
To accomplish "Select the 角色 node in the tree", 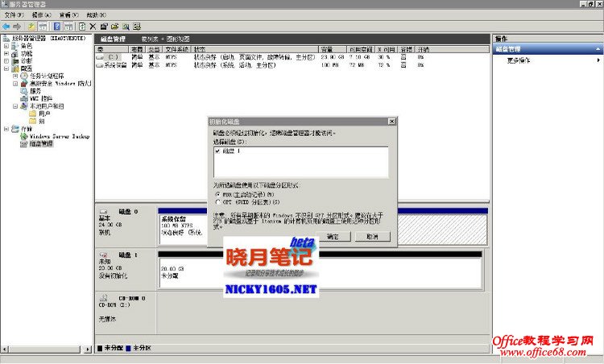I will (27, 46).
